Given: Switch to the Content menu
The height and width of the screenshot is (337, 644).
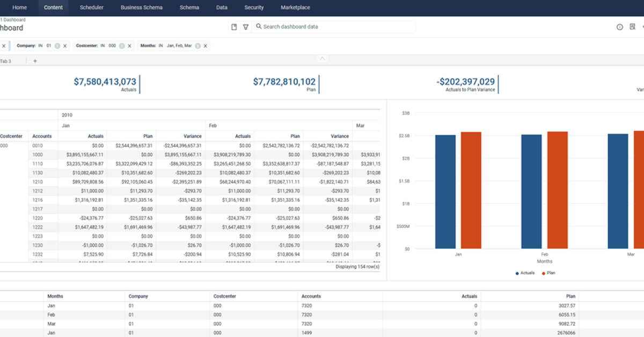Looking at the screenshot, I should tap(54, 8).
